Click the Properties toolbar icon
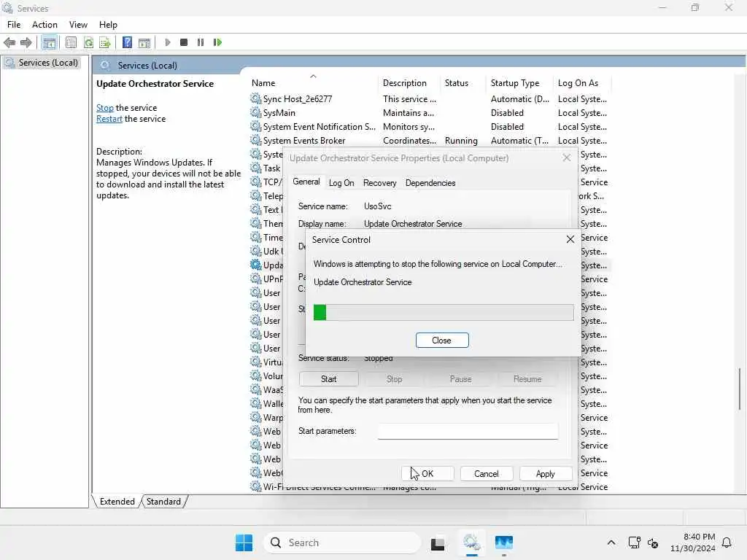 coord(71,42)
